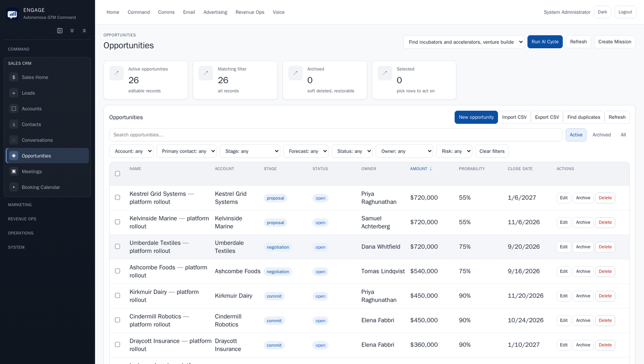This screenshot has width=644, height=364.
Task: Open the Owner filter dropdown
Action: (404, 151)
